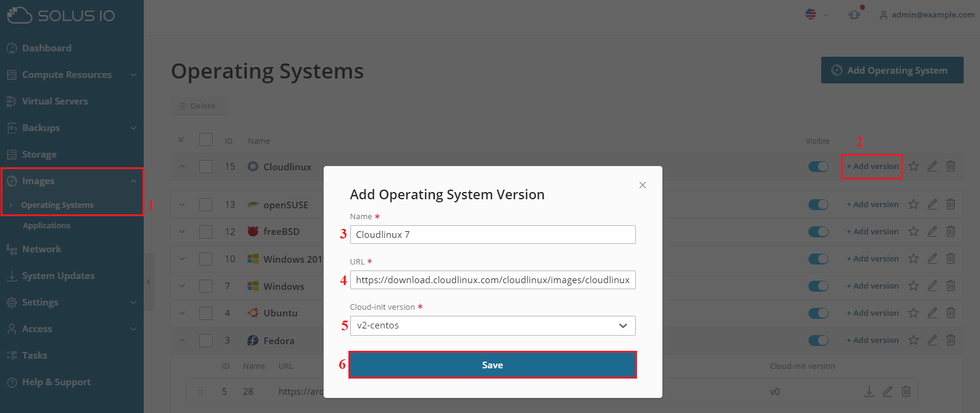The image size is (980, 413).
Task: Expand the openSUSE row chevron
Action: point(182,205)
